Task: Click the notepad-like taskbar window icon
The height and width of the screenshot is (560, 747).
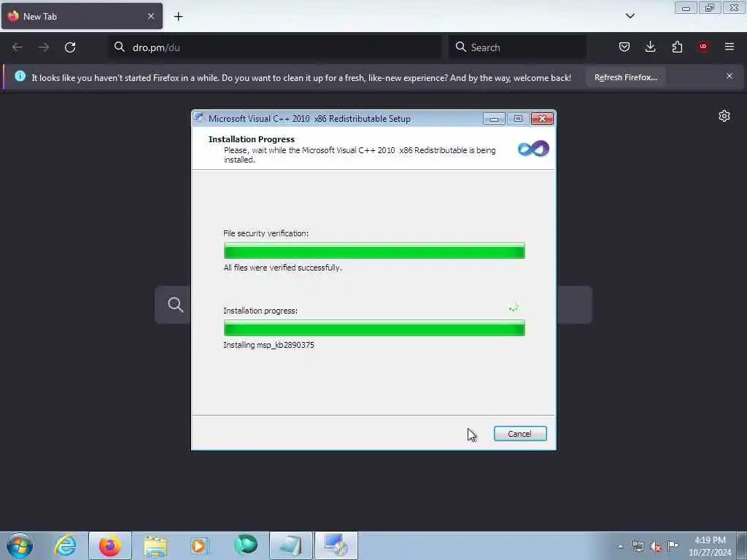Action: (290, 545)
